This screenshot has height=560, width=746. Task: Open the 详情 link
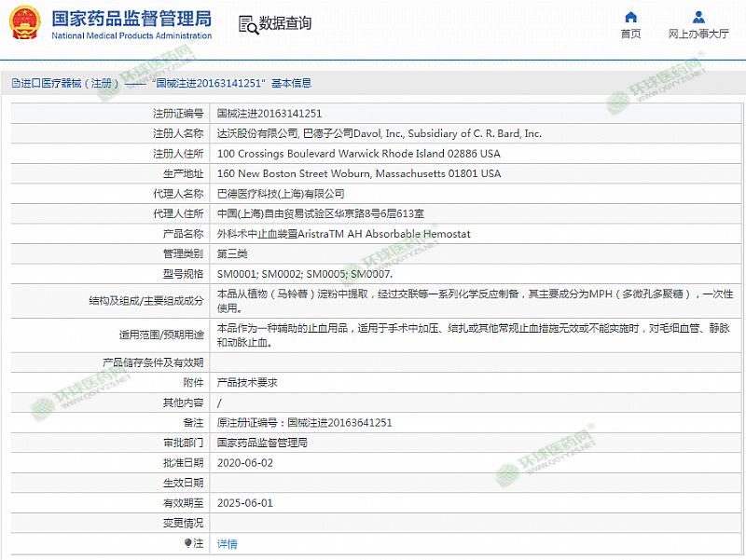227,544
